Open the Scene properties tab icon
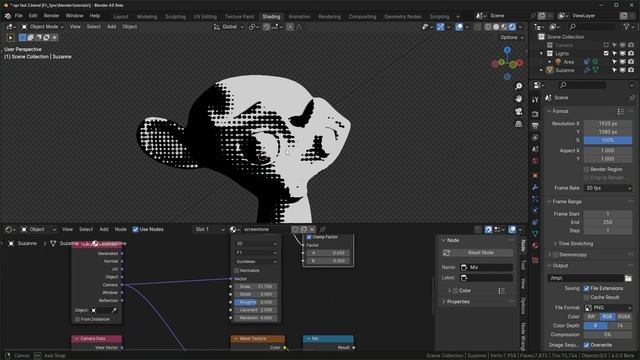This screenshot has width=640, height=360. (x=535, y=149)
